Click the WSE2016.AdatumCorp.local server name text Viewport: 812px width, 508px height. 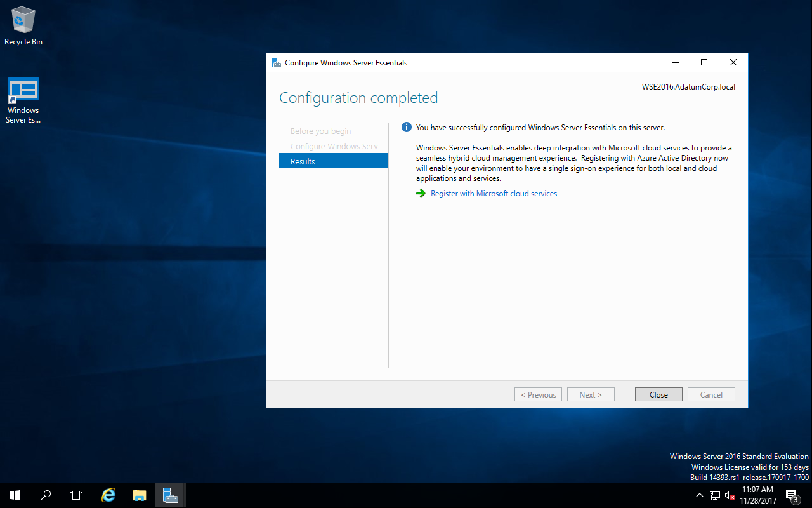point(688,87)
